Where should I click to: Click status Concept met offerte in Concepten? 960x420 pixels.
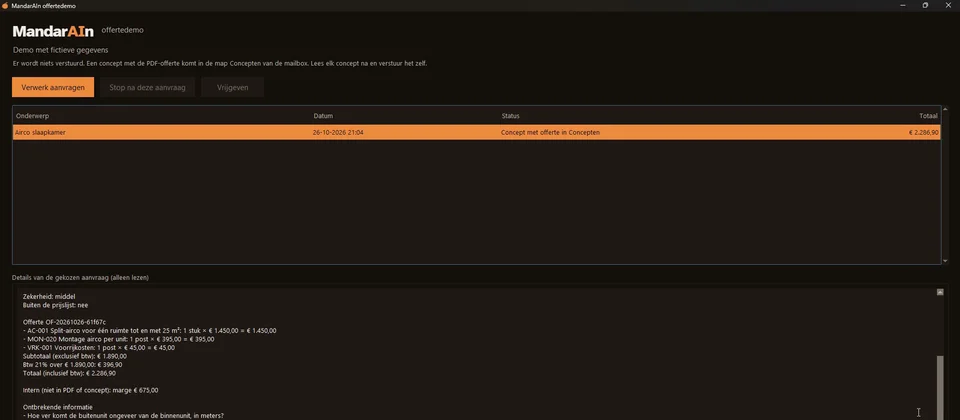click(550, 132)
